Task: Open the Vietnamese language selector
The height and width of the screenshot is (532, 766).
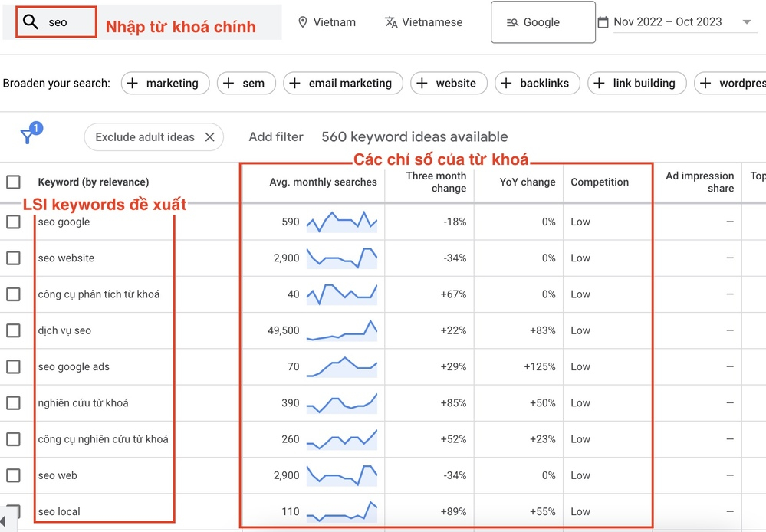Action: coord(423,22)
